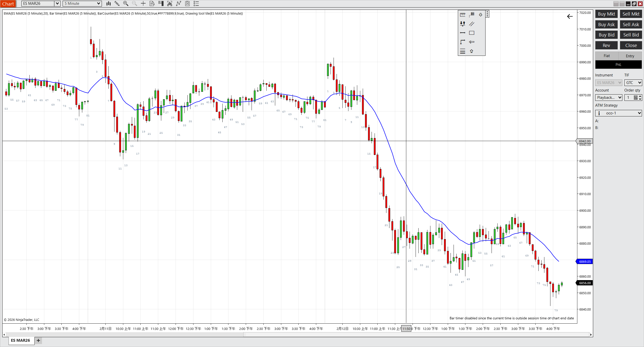The width and height of the screenshot is (644, 347).
Task: Open the candlestick bar style icon
Action: click(x=108, y=4)
